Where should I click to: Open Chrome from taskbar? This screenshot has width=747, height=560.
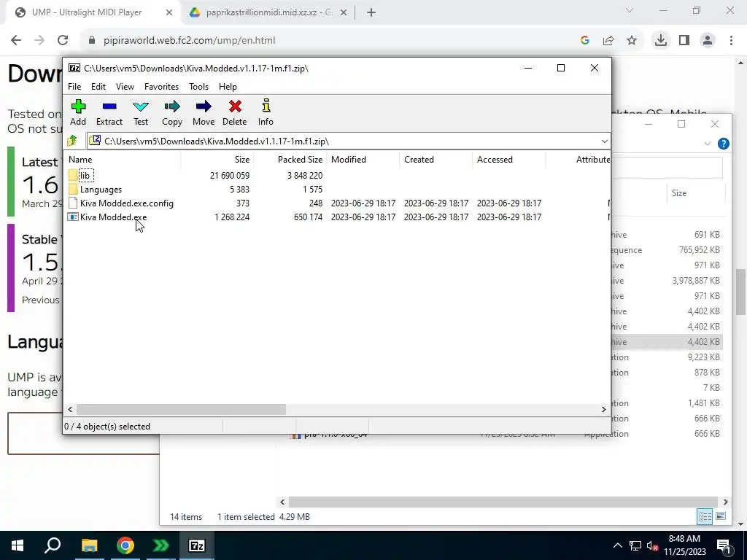click(125, 545)
